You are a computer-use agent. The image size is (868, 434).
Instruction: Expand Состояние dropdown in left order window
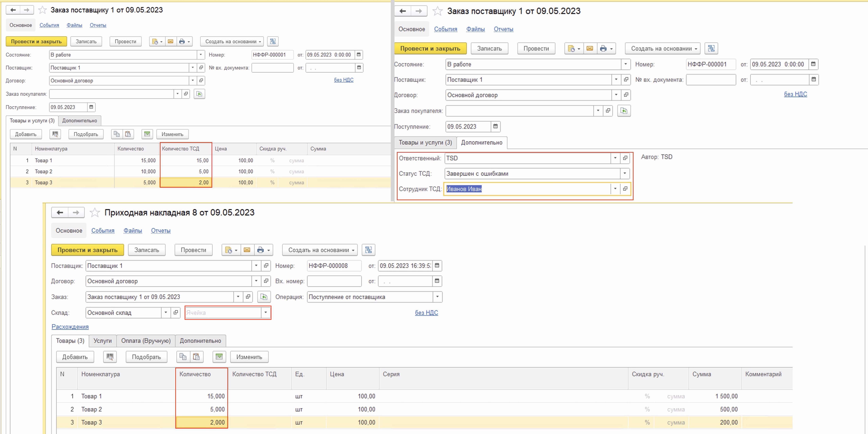click(x=201, y=55)
